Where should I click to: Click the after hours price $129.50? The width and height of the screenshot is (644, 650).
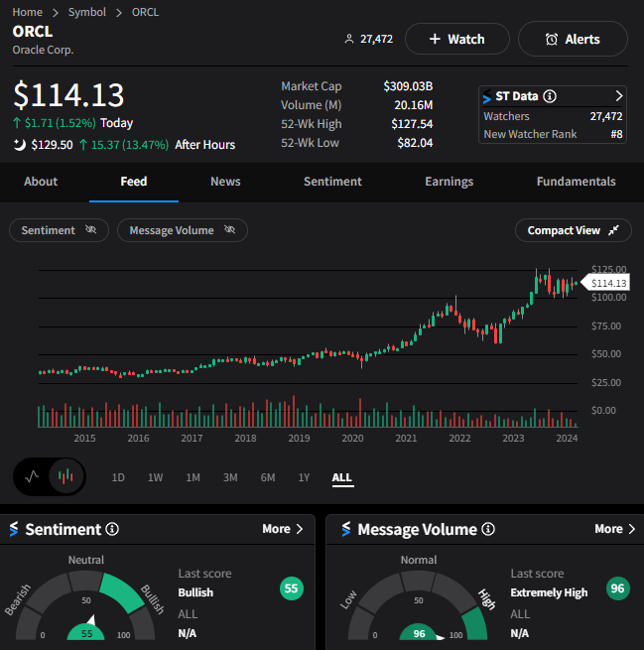(x=52, y=145)
